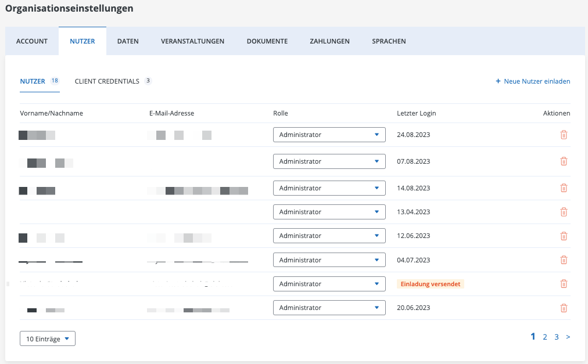Delete the user with Einladung versendet status
This screenshot has height=364, width=588.
pyautogui.click(x=563, y=284)
